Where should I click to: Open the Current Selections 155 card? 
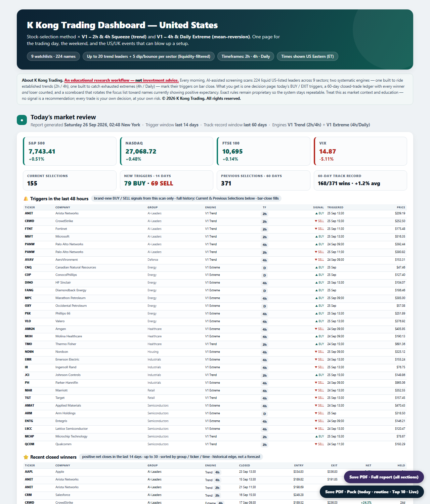pyautogui.click(x=70, y=180)
